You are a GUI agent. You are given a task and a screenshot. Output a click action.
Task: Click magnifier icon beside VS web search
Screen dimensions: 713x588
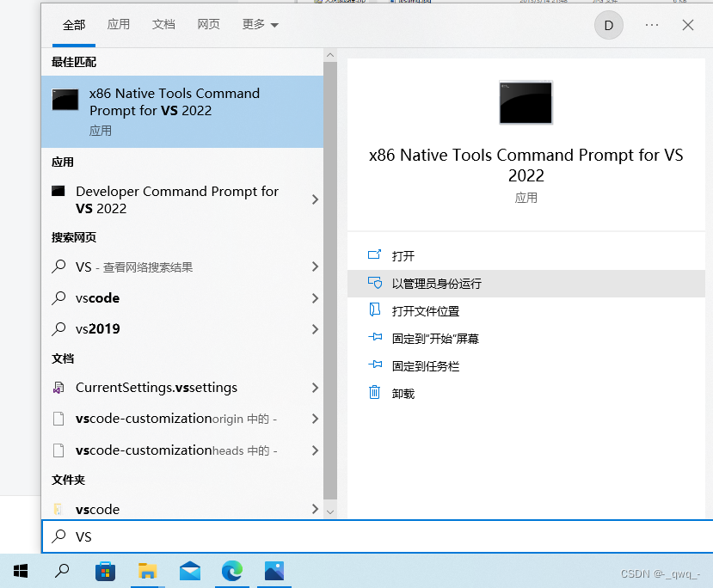click(58, 266)
